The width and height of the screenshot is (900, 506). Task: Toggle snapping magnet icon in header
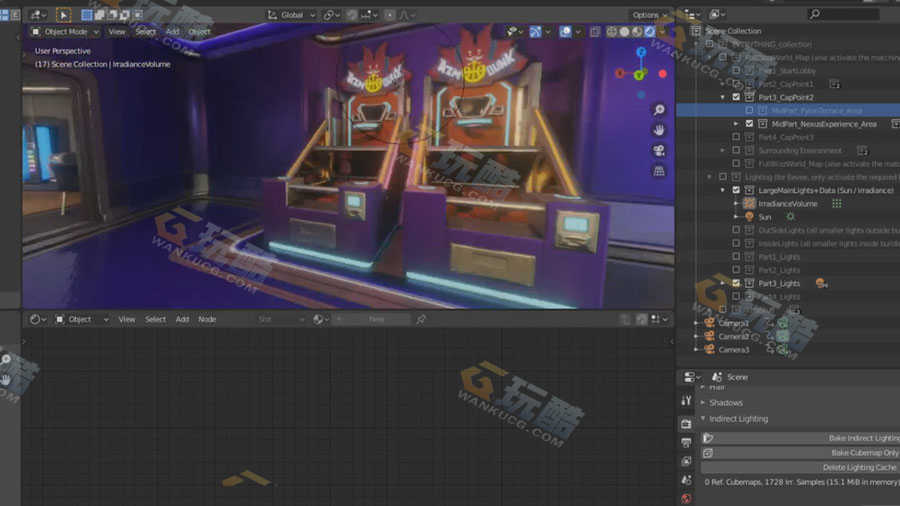[352, 15]
